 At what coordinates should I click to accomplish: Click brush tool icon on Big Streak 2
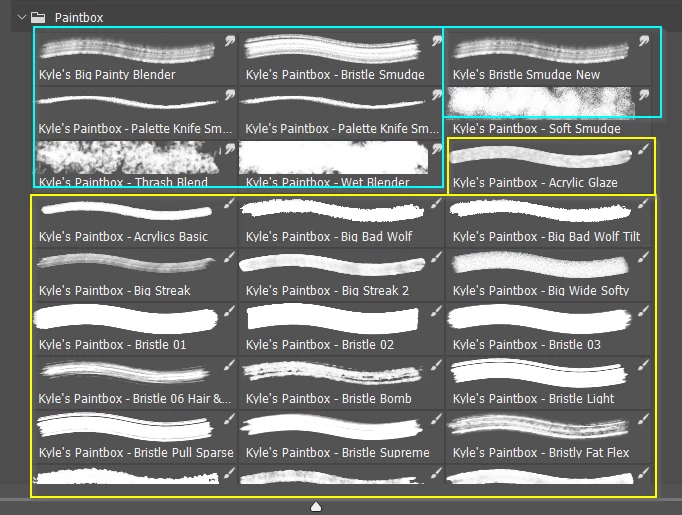pos(437,258)
